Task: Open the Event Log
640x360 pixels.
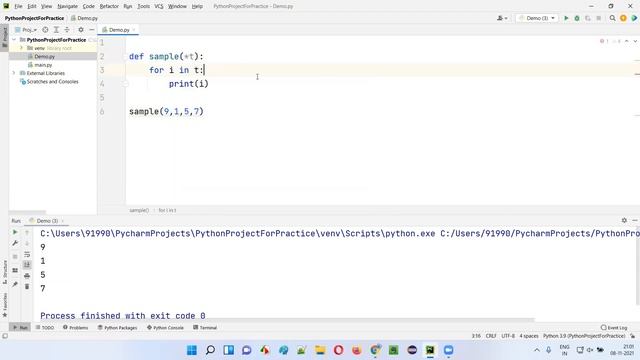Action: coord(614,327)
